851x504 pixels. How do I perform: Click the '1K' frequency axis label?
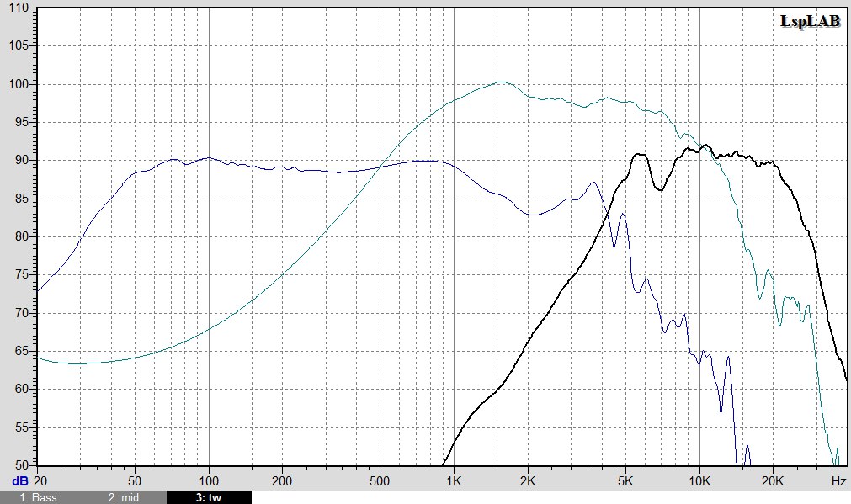[454, 480]
